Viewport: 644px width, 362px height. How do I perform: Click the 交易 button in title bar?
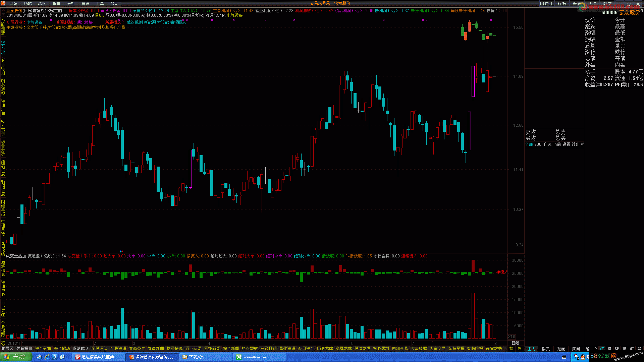pyautogui.click(x=592, y=3)
